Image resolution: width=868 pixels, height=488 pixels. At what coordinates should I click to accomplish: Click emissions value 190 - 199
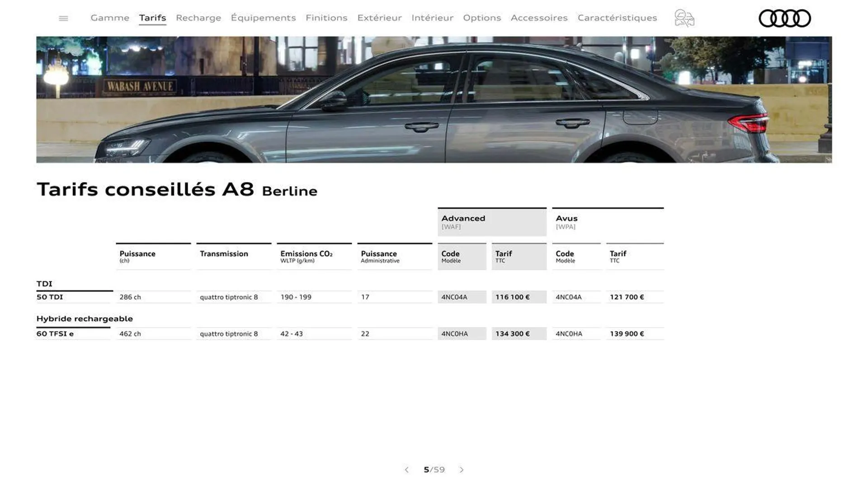pos(296,297)
